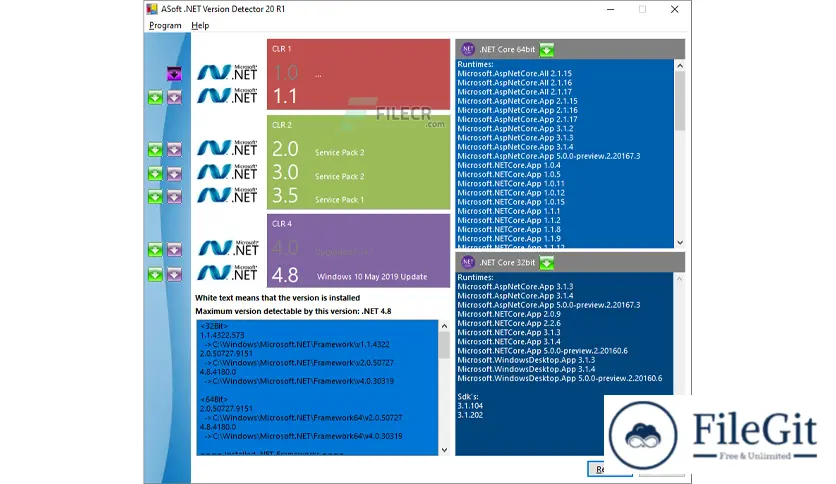Screen dimensions: 836x484
Task: Click the 'Framework64\v4.0.30319' path line
Action: [x=303, y=436]
